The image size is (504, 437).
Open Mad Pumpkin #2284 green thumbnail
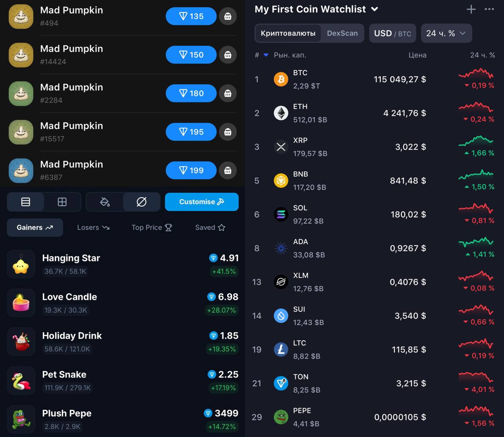pos(21,94)
